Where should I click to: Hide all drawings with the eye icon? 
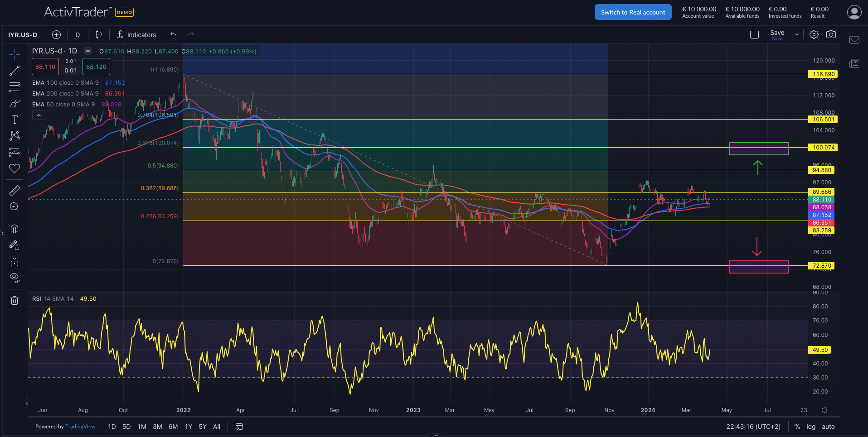[15, 278]
